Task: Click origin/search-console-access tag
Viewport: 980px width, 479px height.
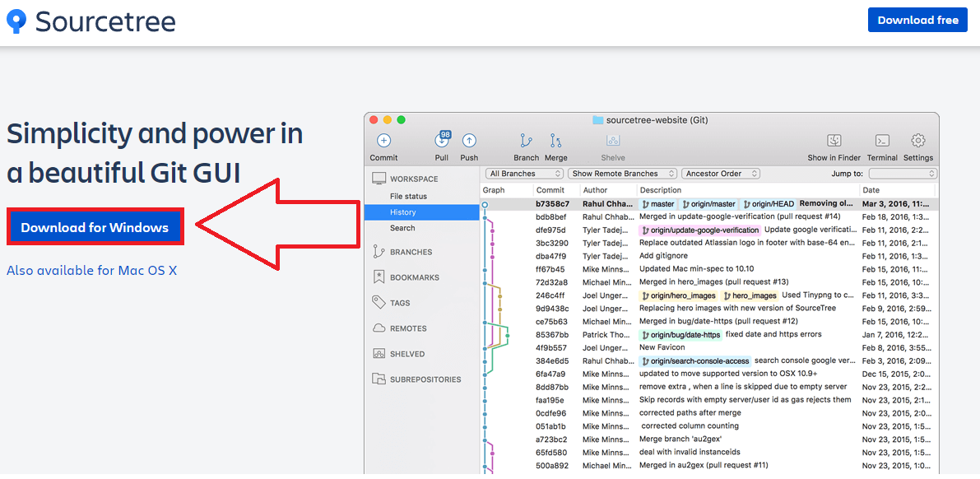Action: (x=694, y=360)
